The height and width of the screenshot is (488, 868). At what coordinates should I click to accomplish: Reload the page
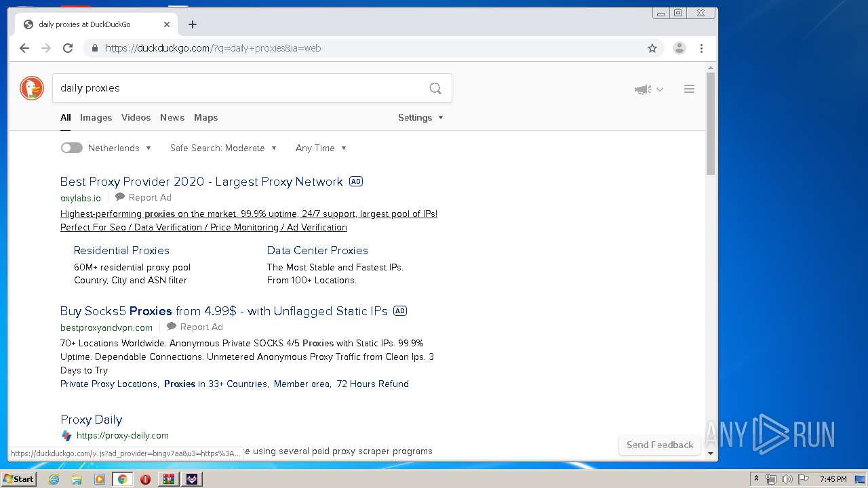(68, 48)
